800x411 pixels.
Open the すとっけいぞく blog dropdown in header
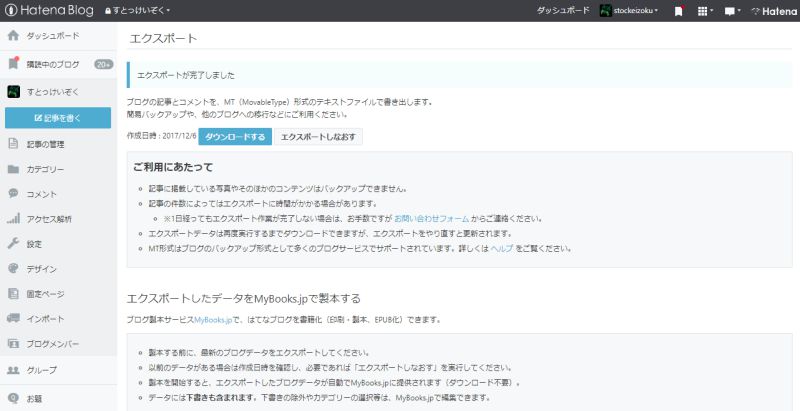[x=137, y=10]
